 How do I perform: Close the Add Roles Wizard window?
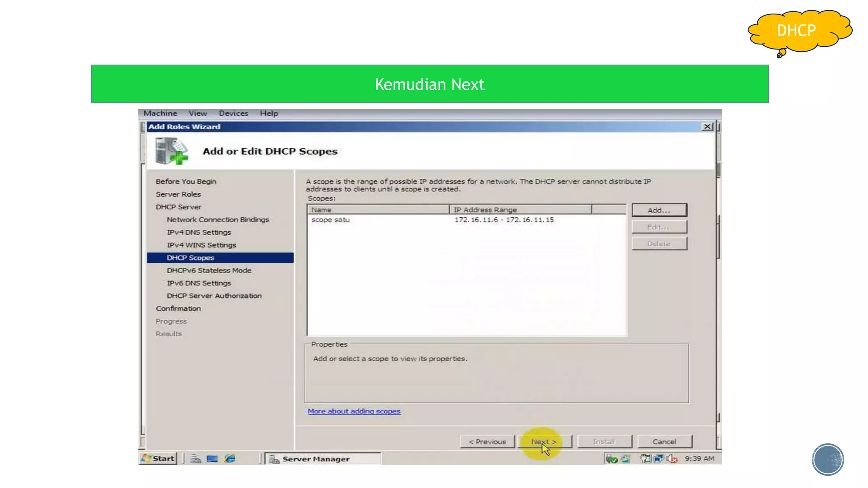[x=707, y=127]
